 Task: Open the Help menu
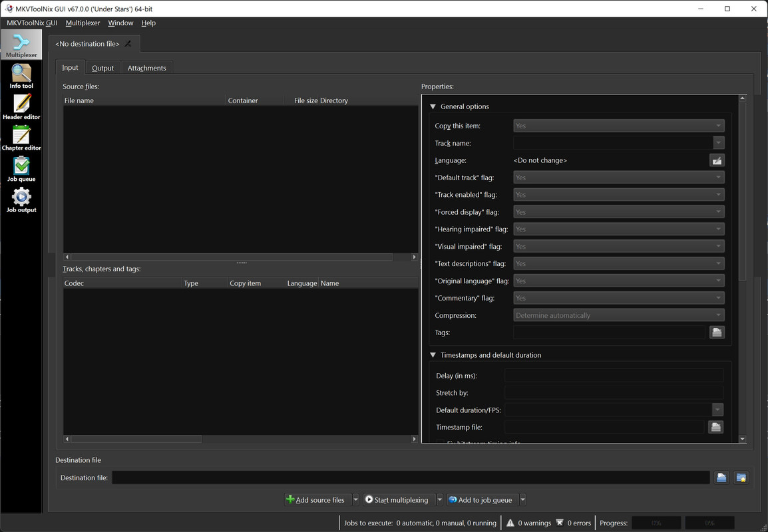click(x=148, y=23)
